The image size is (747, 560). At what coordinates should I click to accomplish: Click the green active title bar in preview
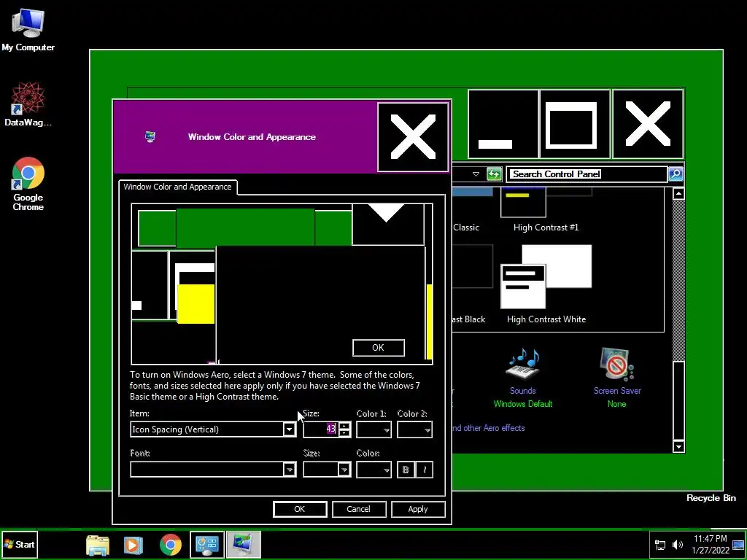coord(245,228)
